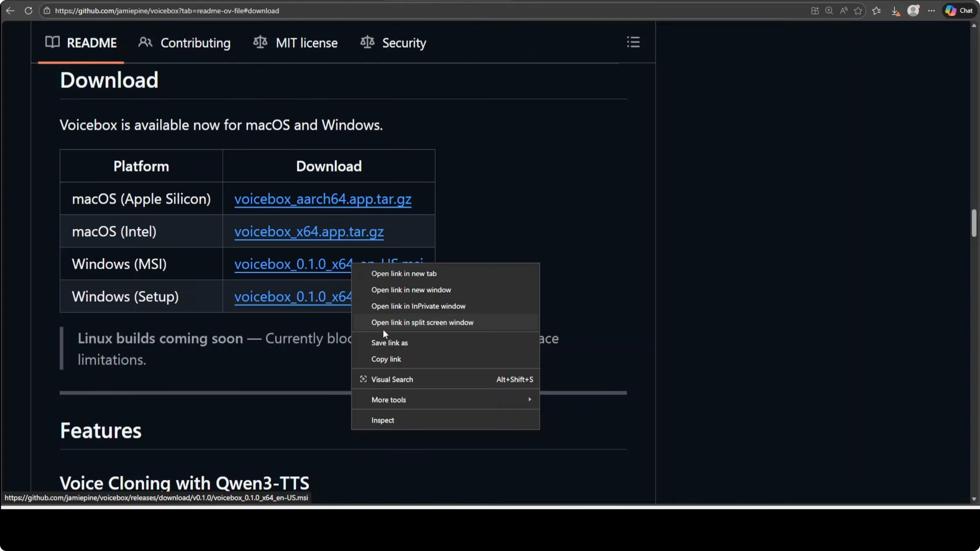Click the browser back arrow
This screenshot has width=980, height=551.
pyautogui.click(x=10, y=11)
